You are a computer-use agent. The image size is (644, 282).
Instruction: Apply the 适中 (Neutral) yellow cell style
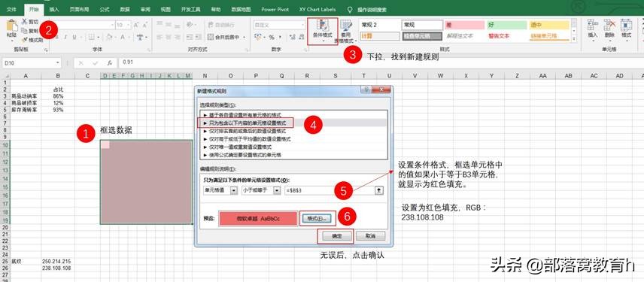pyautogui.click(x=549, y=25)
